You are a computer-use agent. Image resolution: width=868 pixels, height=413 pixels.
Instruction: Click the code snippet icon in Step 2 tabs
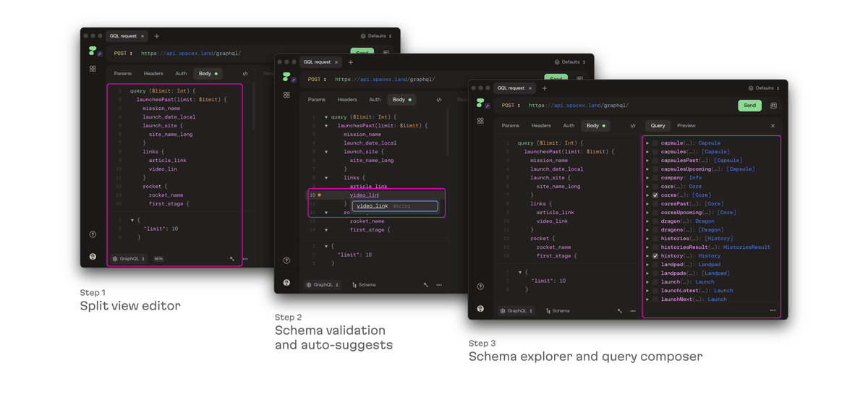pos(439,100)
